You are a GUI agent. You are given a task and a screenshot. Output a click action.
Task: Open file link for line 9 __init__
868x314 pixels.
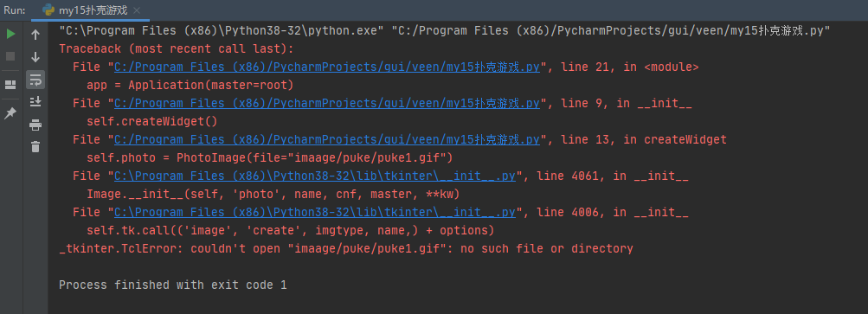tap(326, 104)
